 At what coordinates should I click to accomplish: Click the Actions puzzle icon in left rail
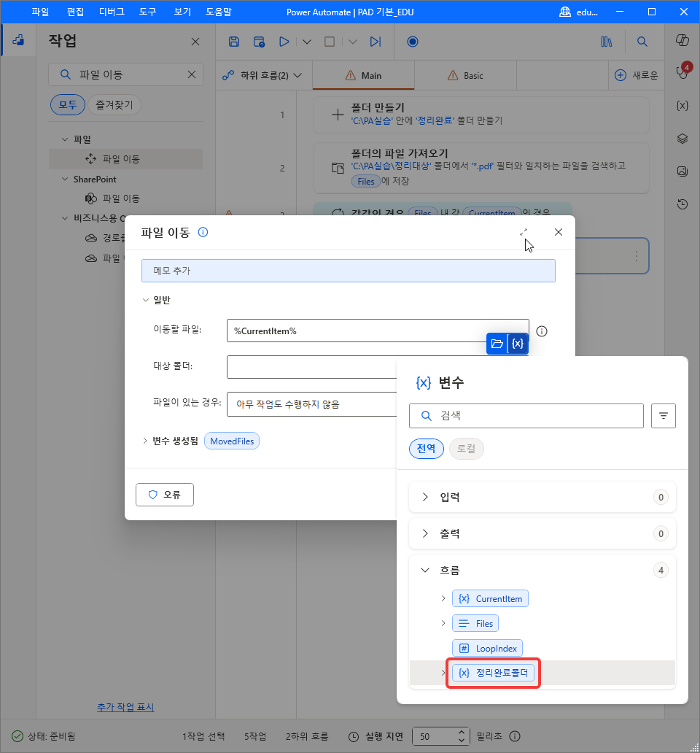click(18, 40)
